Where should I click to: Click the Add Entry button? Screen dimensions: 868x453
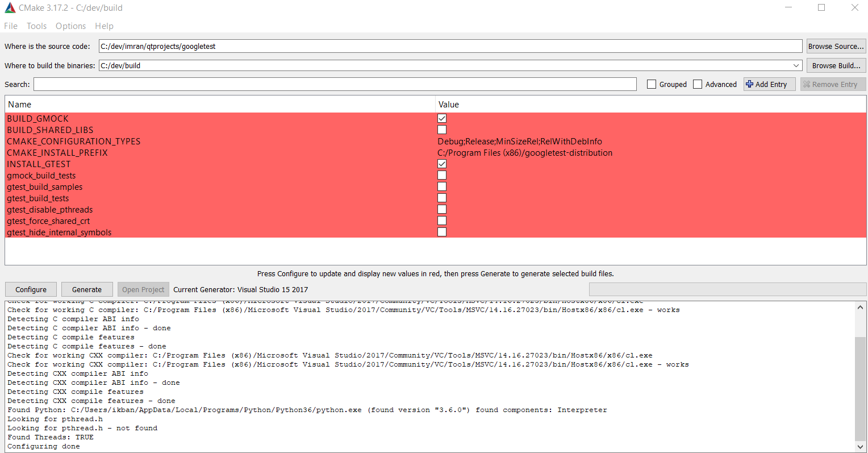770,84
